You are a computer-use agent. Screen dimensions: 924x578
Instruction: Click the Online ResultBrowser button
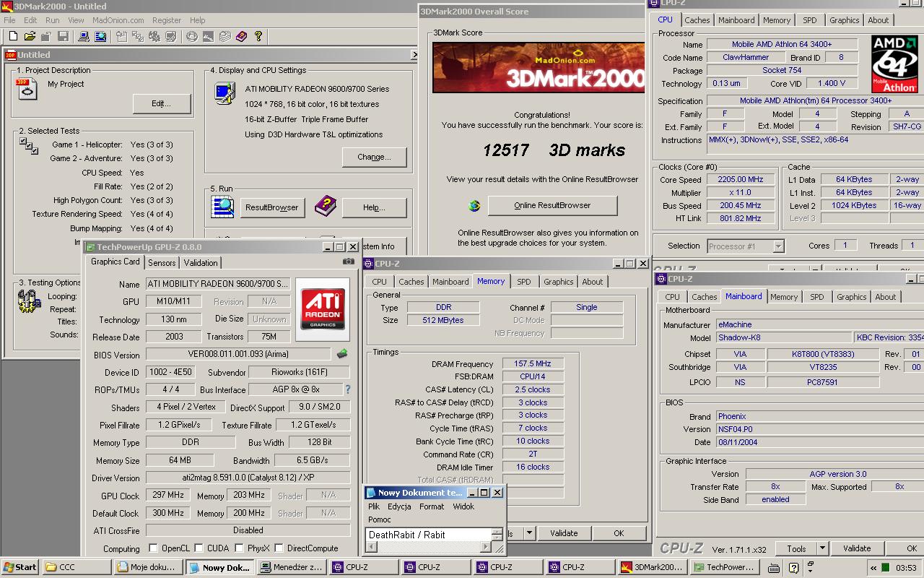pyautogui.click(x=552, y=205)
